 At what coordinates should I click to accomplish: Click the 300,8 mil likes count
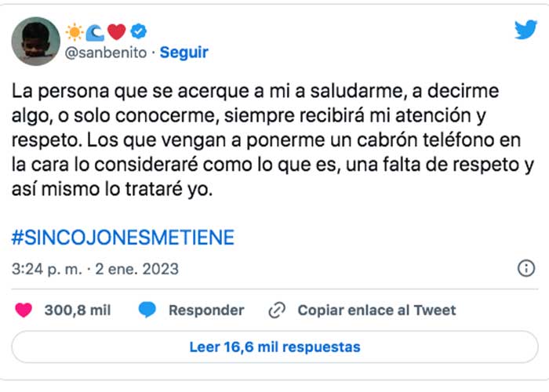coord(78,310)
